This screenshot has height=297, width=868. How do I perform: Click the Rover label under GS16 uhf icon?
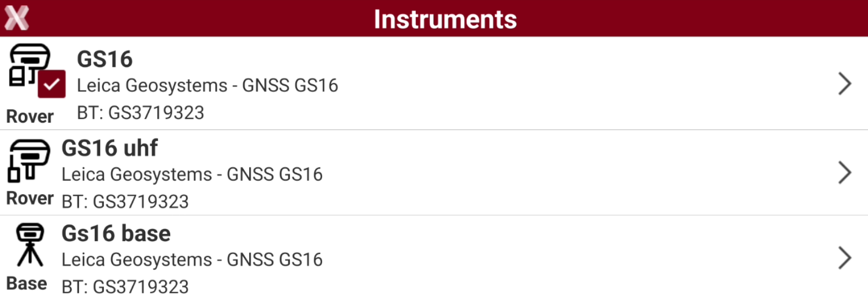click(x=30, y=198)
